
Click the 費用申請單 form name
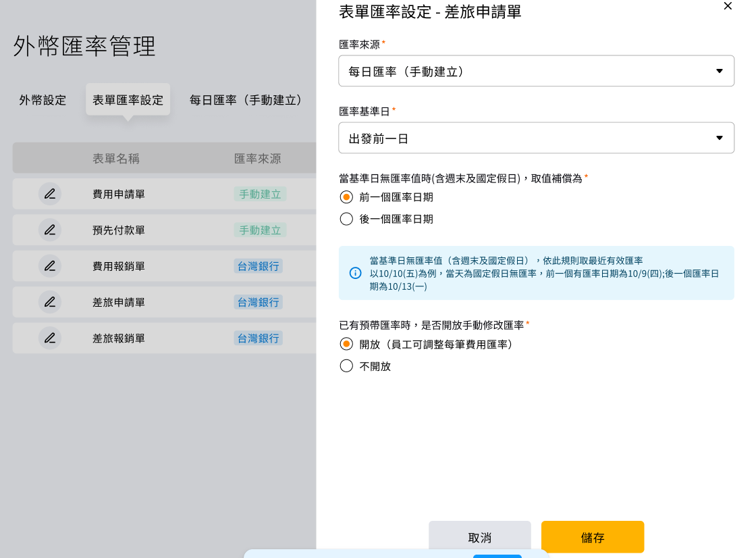coord(119,194)
